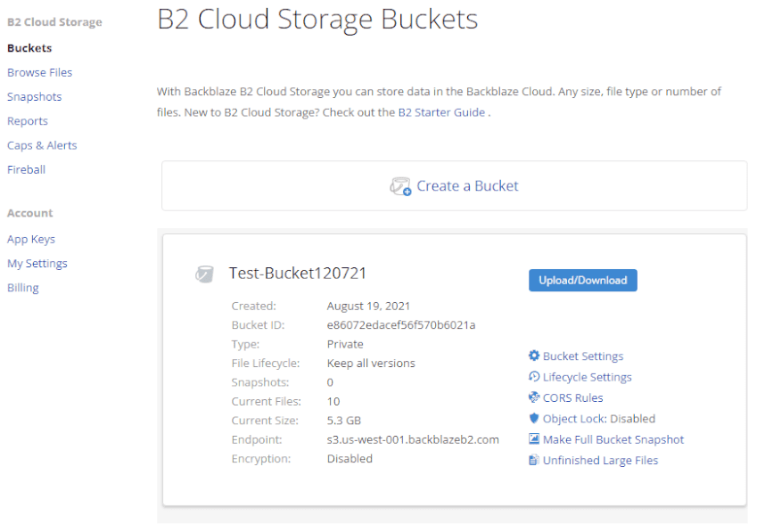The height and width of the screenshot is (532, 765).
Task: Select Buckets in the sidebar
Action: click(29, 48)
